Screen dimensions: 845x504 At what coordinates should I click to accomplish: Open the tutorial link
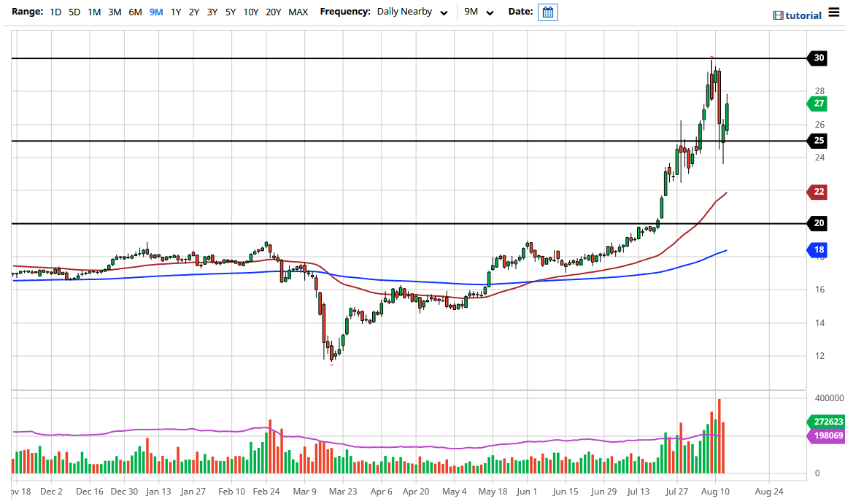click(x=803, y=15)
